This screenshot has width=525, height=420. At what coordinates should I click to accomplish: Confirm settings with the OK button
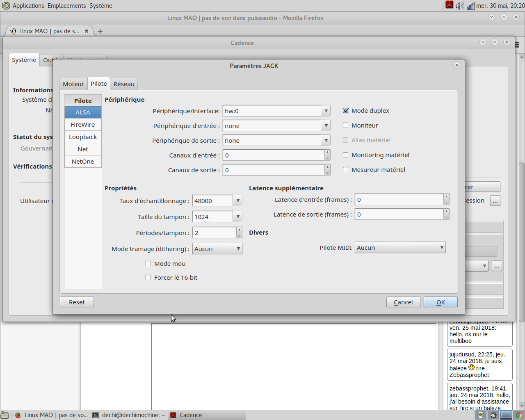[441, 302]
